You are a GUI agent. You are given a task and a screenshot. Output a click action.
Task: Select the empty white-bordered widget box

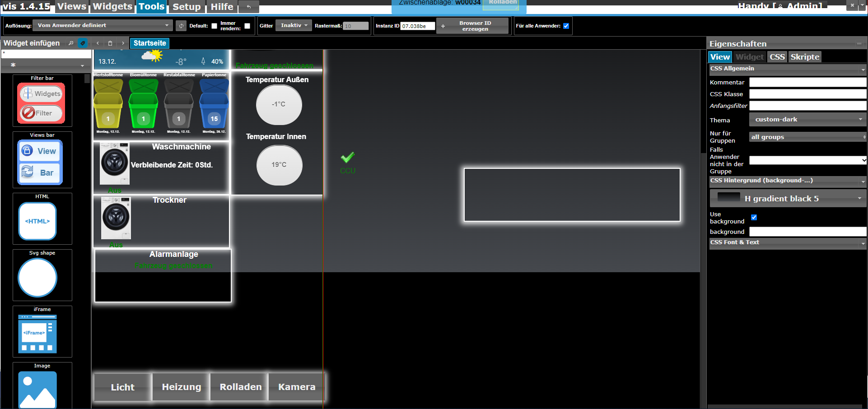pyautogui.click(x=572, y=195)
